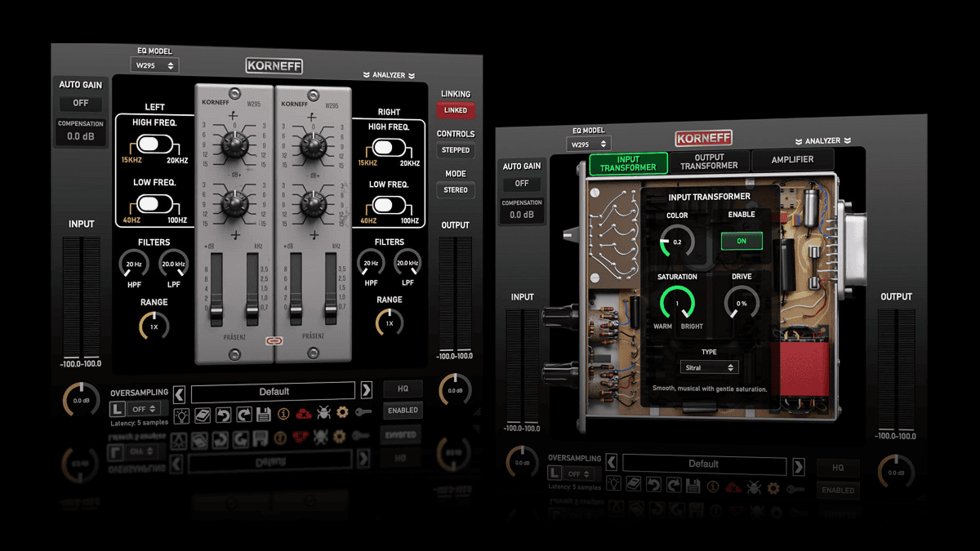This screenshot has height=551, width=980.
Task: Open the Amplifier tab
Action: pos(792,159)
